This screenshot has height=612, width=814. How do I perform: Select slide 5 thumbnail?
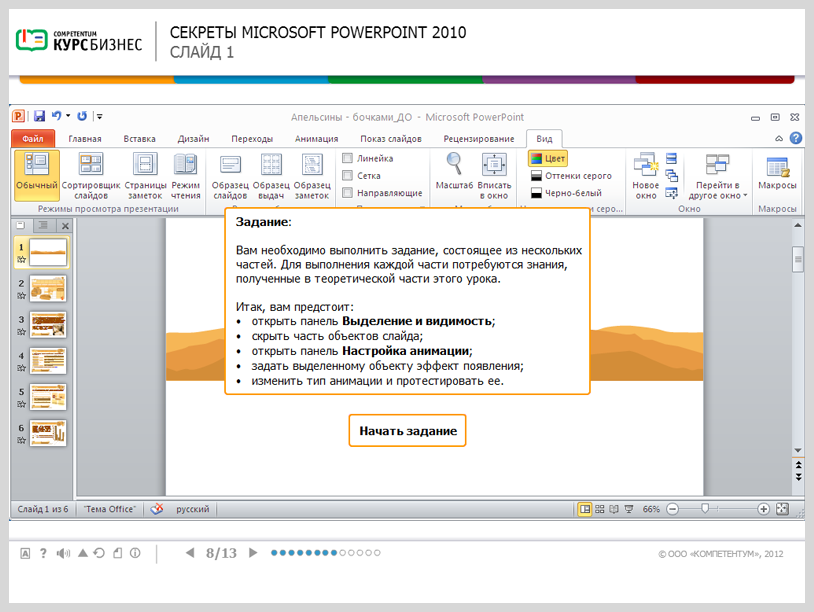[x=48, y=397]
